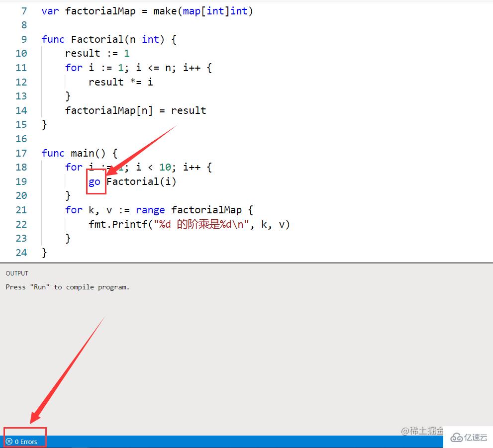The width and height of the screenshot is (493, 448).
Task: Place cursor on "var factorialMap" declaration
Action: click(89, 11)
